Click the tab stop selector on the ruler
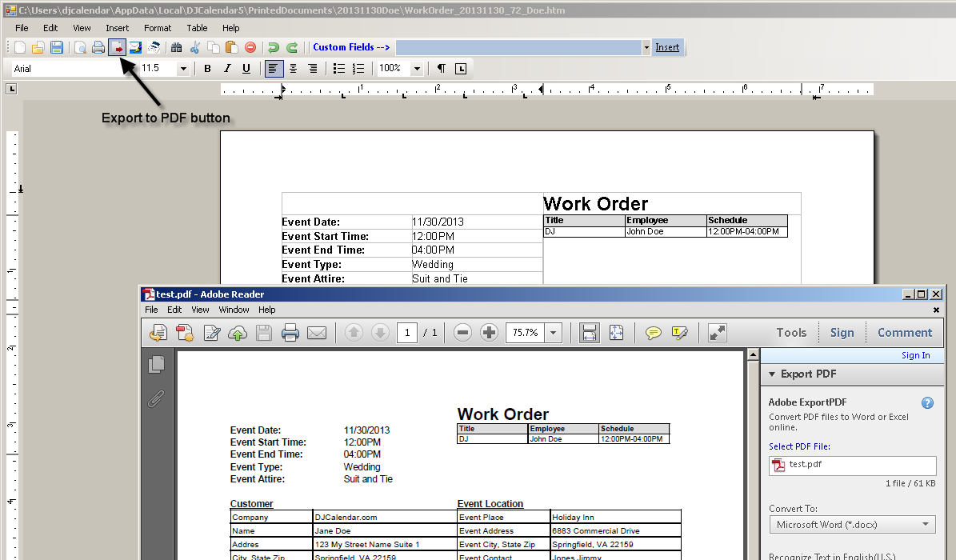The height and width of the screenshot is (560, 956). click(x=11, y=89)
